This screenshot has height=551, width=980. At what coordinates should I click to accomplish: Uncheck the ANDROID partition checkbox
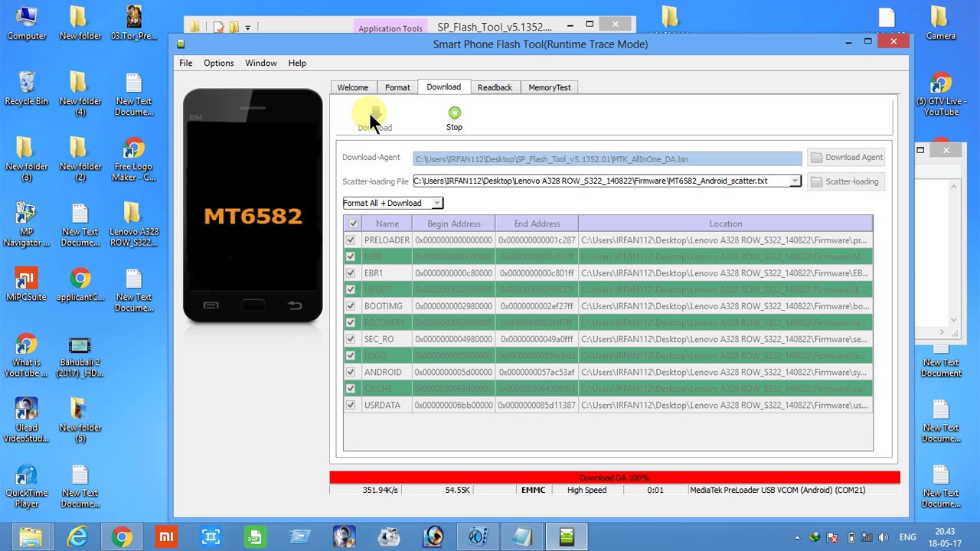[351, 372]
